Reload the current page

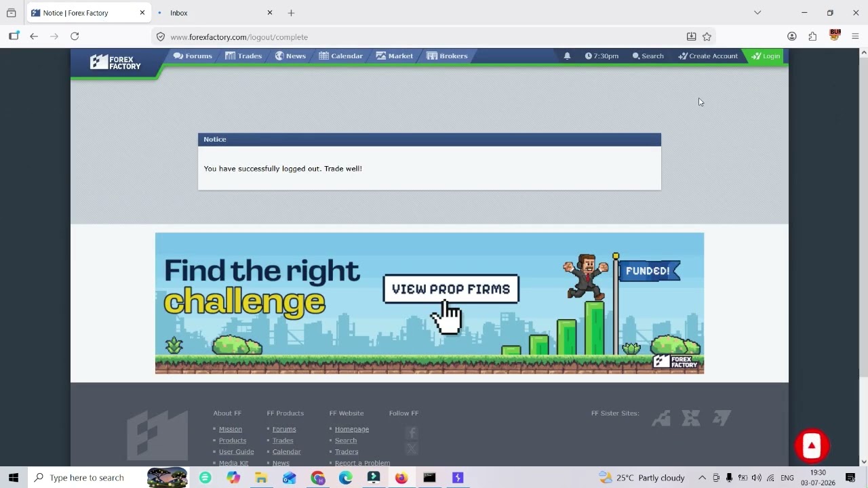[75, 37]
